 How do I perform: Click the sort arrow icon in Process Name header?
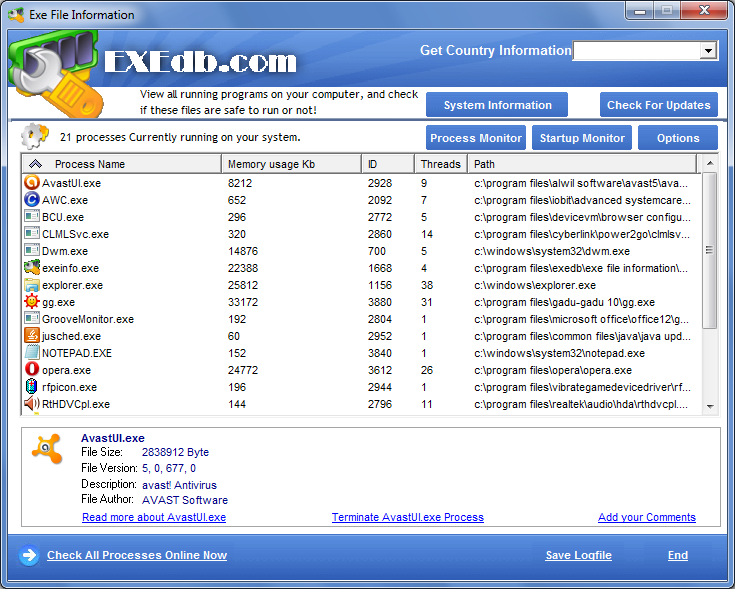[36, 164]
